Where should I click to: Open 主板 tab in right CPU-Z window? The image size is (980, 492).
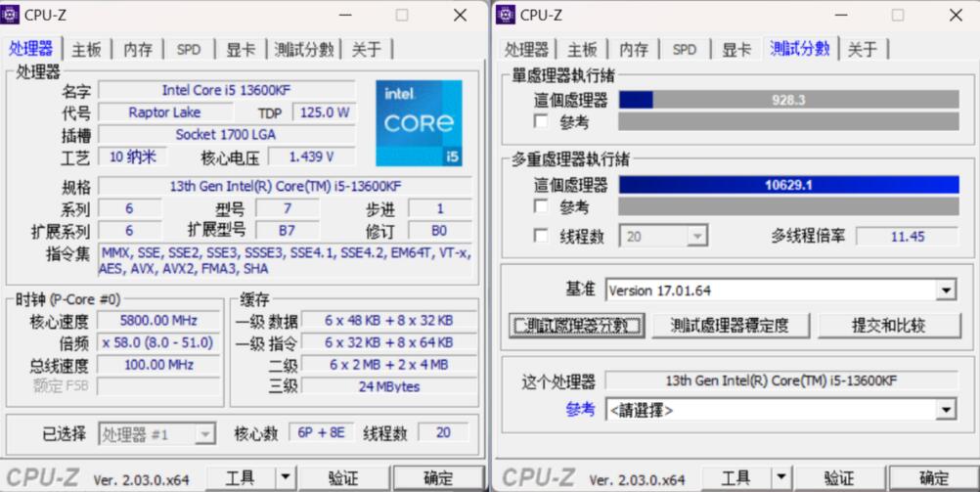click(582, 49)
